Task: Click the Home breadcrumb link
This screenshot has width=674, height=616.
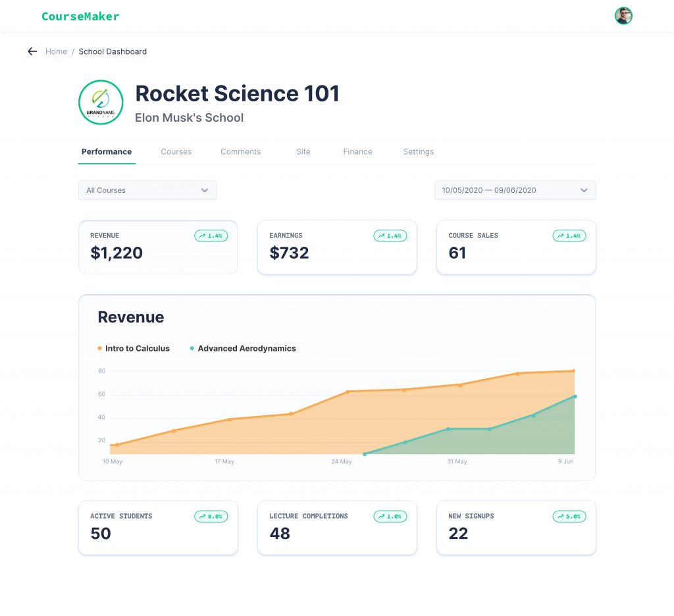Action: 56,51
